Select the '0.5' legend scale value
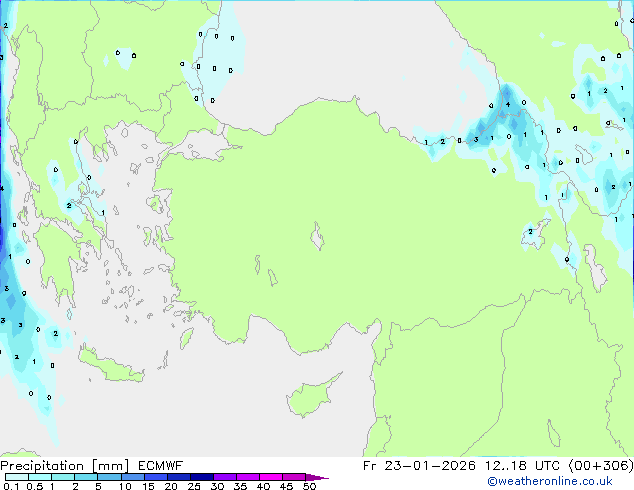 (x=34, y=486)
